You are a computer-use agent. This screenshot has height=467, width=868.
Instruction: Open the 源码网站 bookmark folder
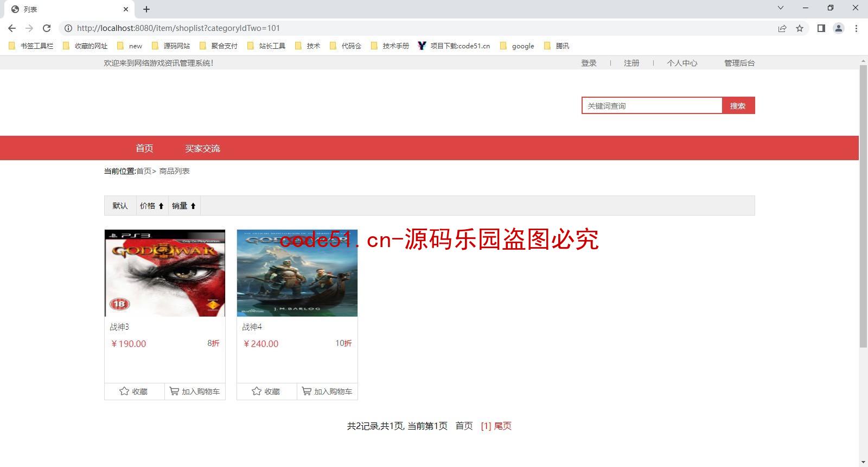[171, 46]
